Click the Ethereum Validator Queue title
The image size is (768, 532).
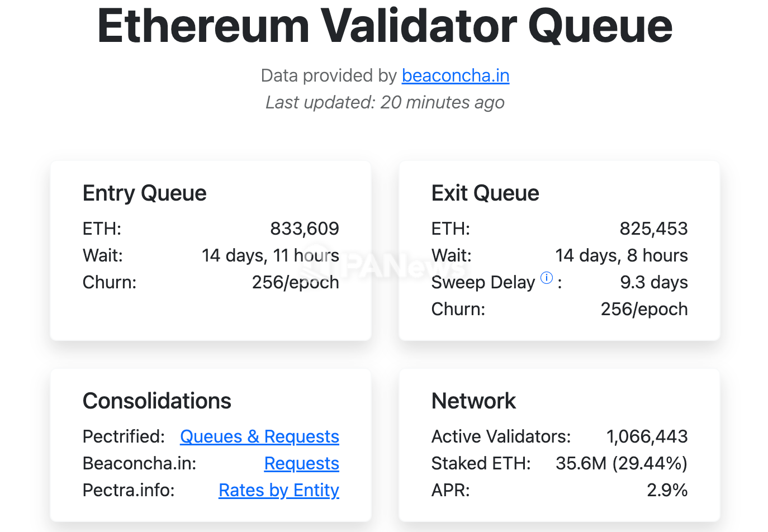tap(385, 26)
